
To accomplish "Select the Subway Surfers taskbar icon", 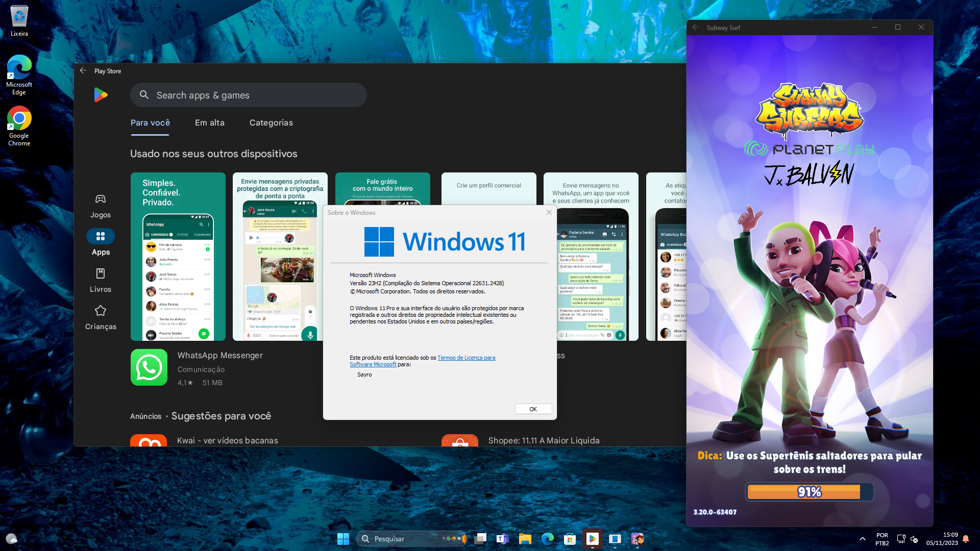I will pyautogui.click(x=638, y=539).
